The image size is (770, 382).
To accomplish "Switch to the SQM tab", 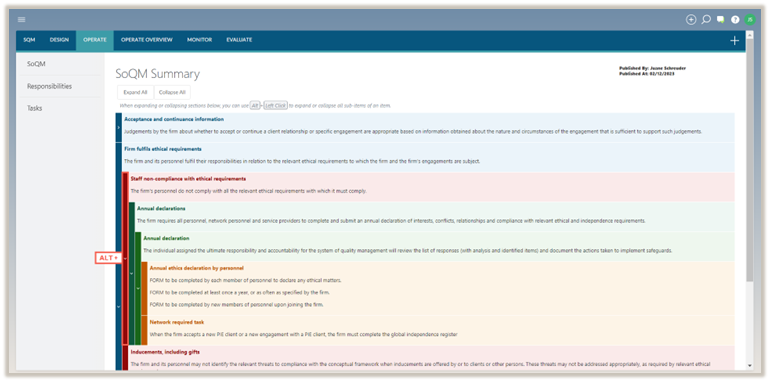I will [x=29, y=40].
